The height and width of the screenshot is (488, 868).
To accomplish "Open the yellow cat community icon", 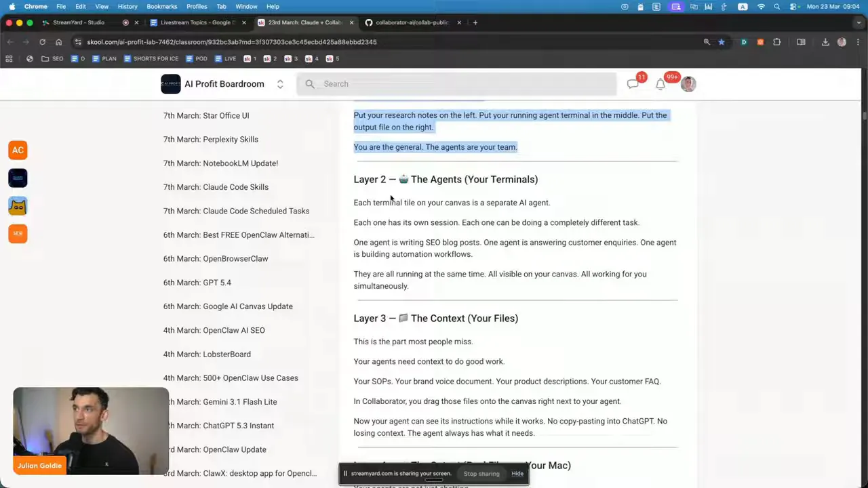I will pos(18,206).
